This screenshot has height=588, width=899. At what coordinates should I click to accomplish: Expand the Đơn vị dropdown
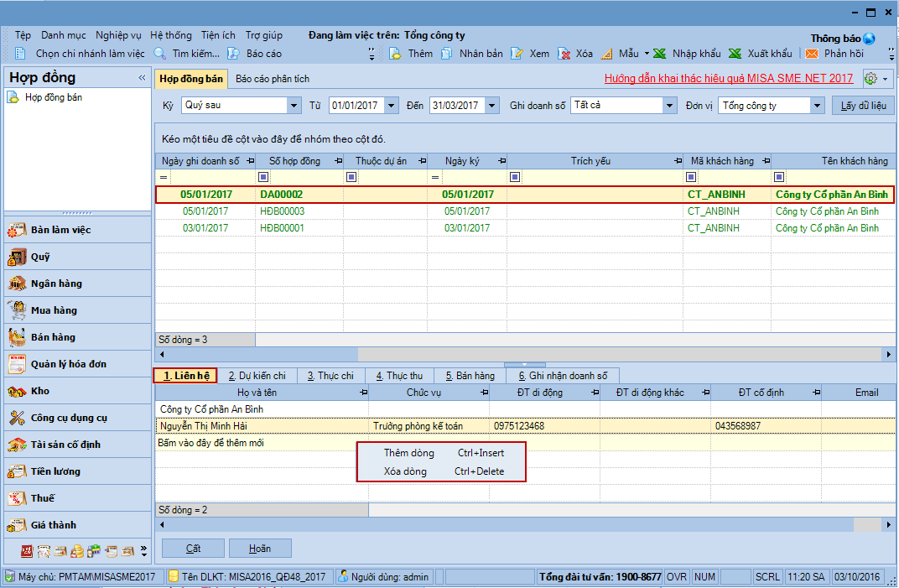pyautogui.click(x=817, y=106)
